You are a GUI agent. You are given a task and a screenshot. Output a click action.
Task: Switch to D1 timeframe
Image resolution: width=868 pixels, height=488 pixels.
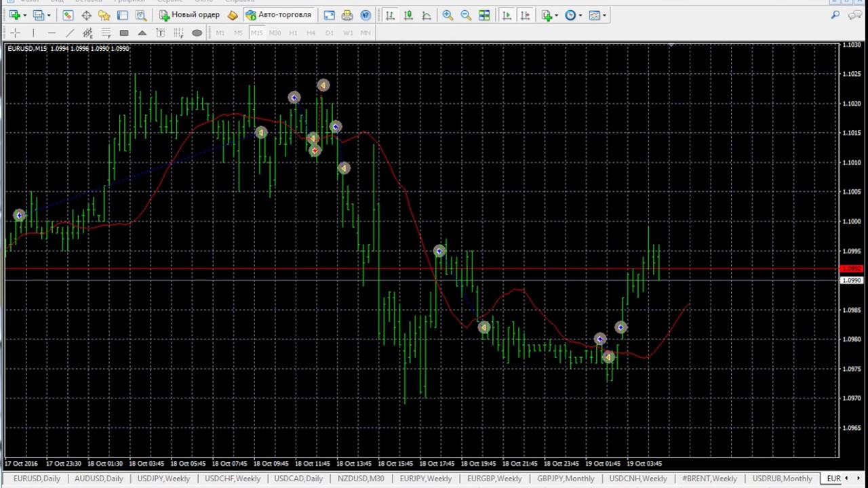pyautogui.click(x=330, y=33)
